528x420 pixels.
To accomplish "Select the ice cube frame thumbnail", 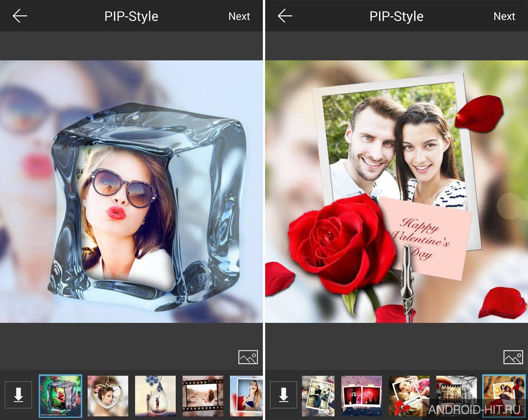I will [61, 396].
